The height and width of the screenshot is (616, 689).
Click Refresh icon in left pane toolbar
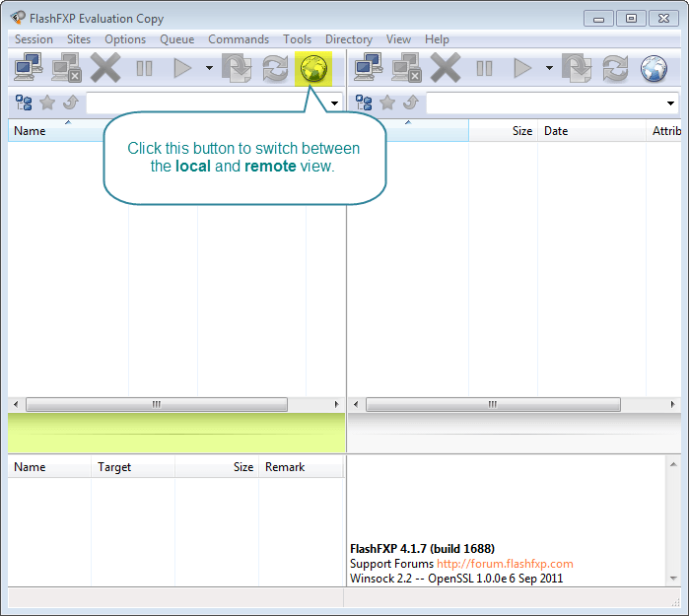pos(275,68)
